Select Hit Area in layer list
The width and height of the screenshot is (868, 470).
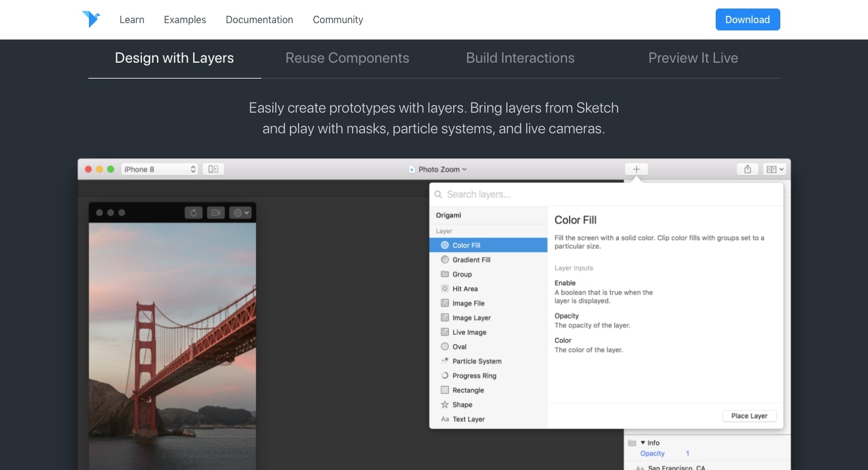pyautogui.click(x=489, y=289)
